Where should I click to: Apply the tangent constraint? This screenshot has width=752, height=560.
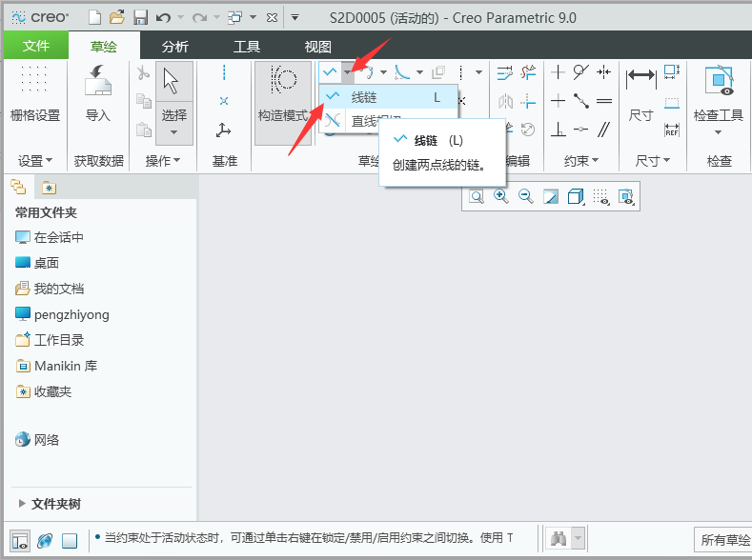click(x=580, y=72)
